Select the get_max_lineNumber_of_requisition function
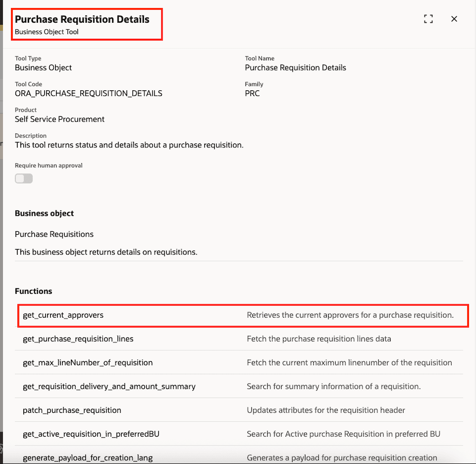Image resolution: width=476 pixels, height=464 pixels. pyautogui.click(x=87, y=363)
